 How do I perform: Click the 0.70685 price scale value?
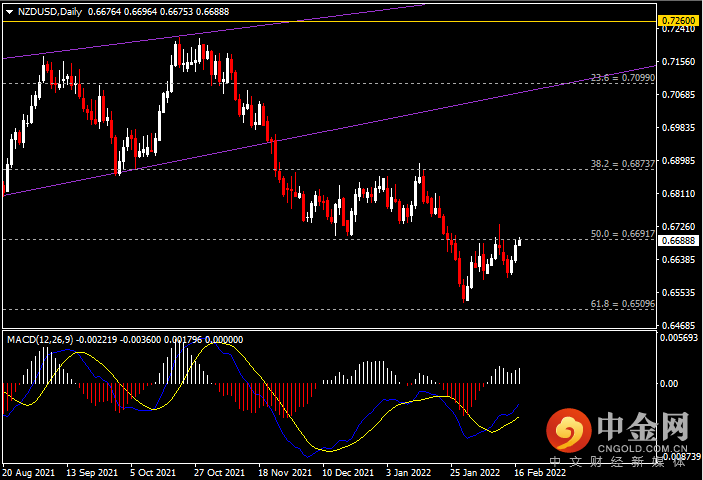point(678,95)
